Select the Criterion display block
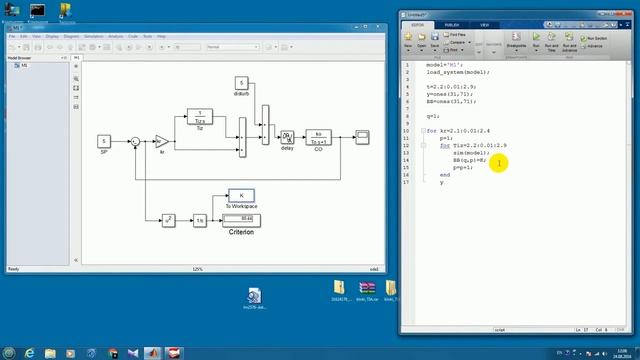This screenshot has height=360, width=640. (241, 220)
